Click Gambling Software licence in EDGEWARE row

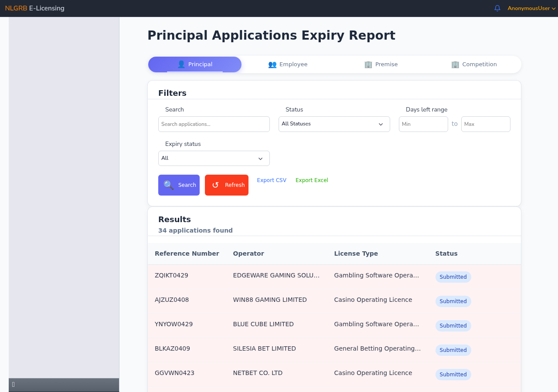(377, 275)
